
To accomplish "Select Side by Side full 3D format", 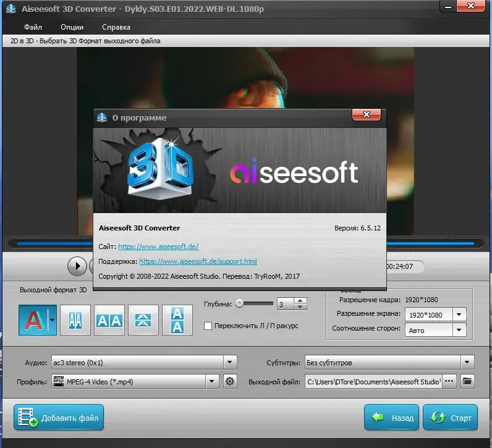I will point(109,320).
